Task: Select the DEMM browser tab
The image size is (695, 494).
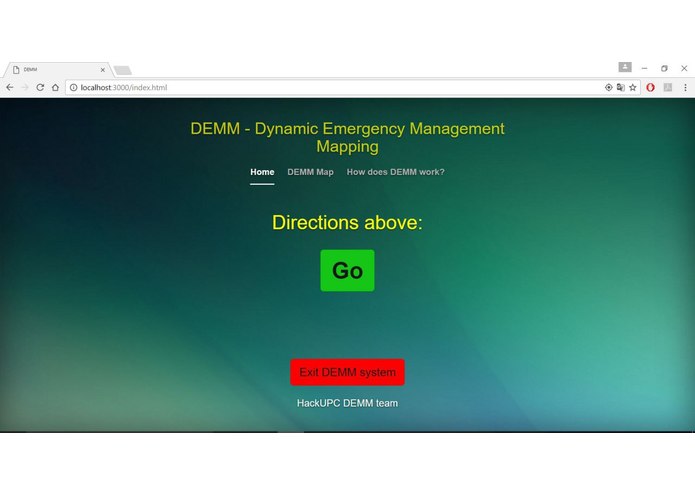Action: [x=57, y=70]
